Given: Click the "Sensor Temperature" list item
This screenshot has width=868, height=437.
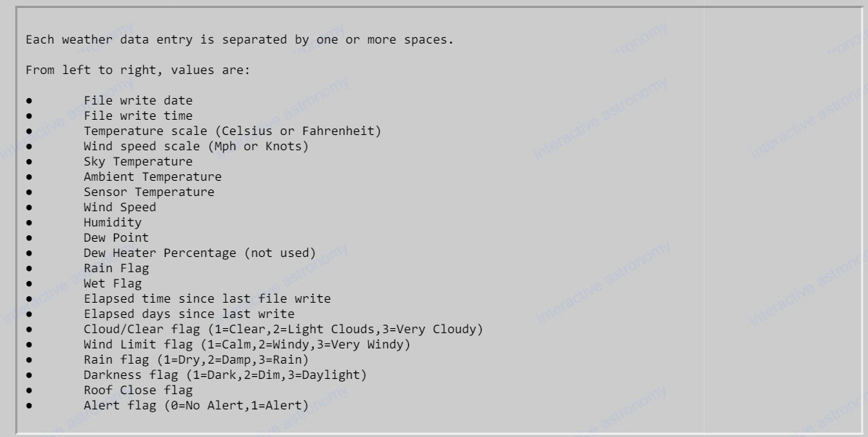Looking at the screenshot, I should [149, 192].
